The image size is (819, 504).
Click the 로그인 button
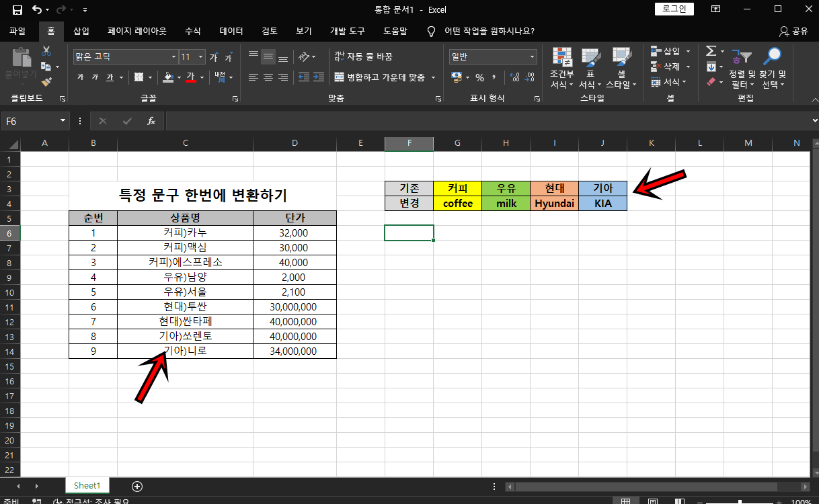coord(674,9)
